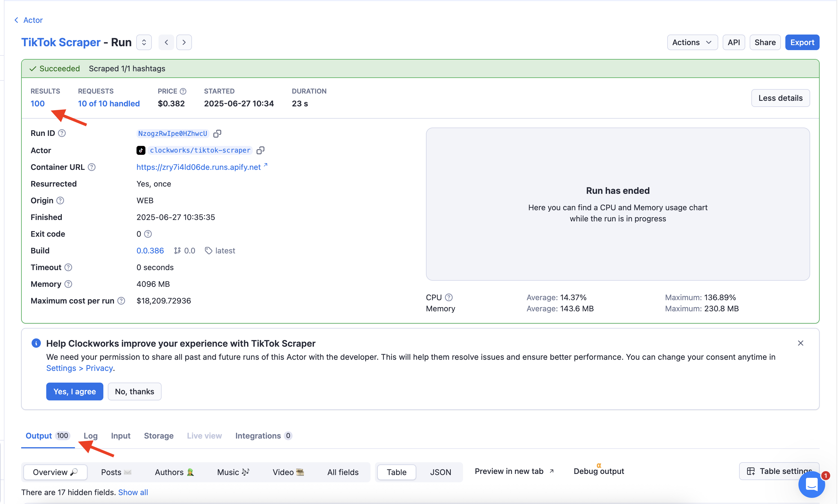Show help for the Price field
This screenshot has height=504, width=838.
183,91
